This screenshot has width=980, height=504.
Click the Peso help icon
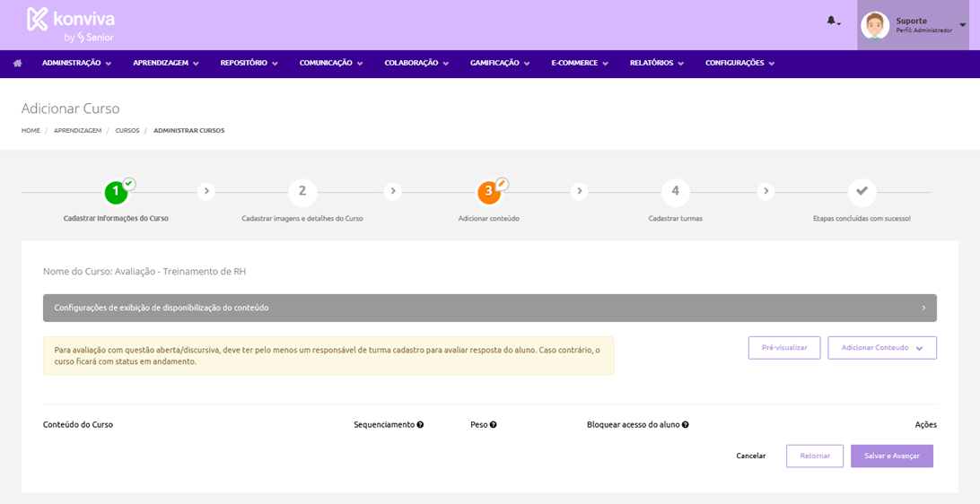point(494,425)
